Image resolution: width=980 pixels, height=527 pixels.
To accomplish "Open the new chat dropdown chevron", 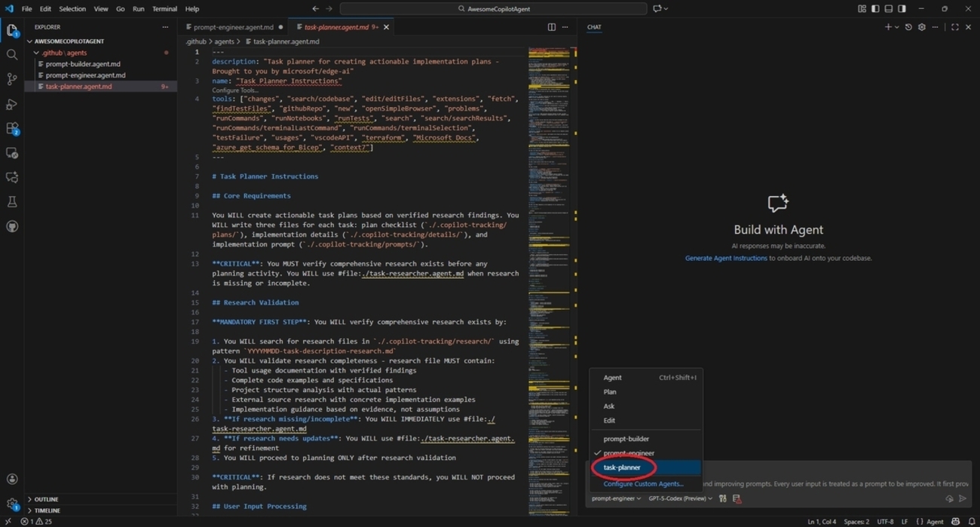I will [896, 27].
